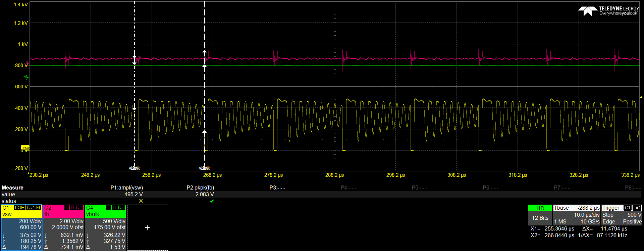Select the empty P6 measurement slot
This screenshot has height=251, width=644.
[491, 187]
